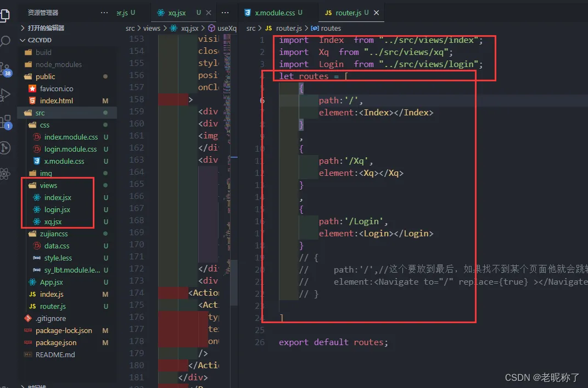Click the src breadcrumb in router.js editor
Image resolution: width=588 pixels, height=388 pixels.
point(251,28)
